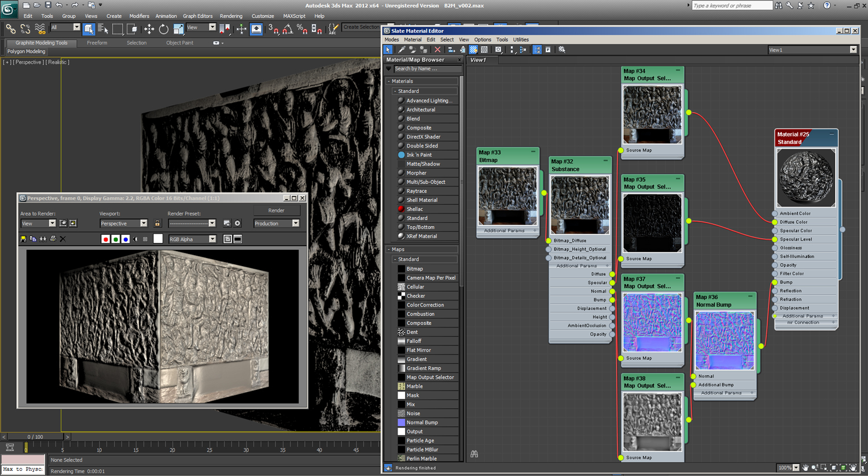Open the Modifiers menu
868x476 pixels.
point(139,16)
